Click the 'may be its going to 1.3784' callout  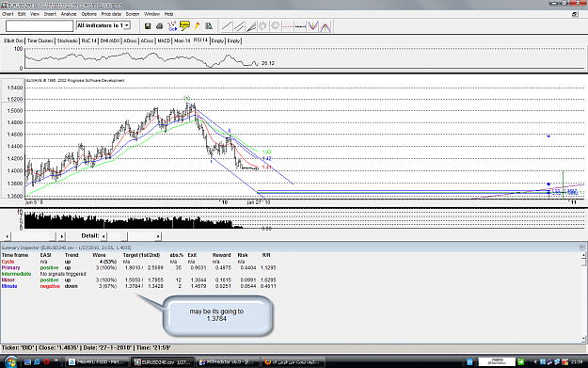217,315
